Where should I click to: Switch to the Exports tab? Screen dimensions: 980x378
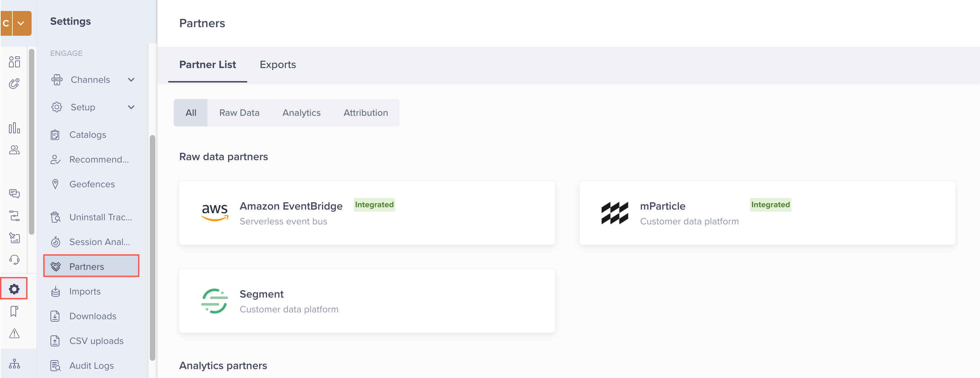[277, 64]
